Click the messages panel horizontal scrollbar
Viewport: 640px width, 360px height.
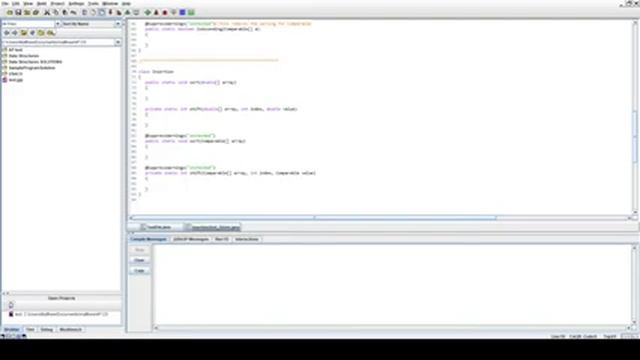coord(392,328)
